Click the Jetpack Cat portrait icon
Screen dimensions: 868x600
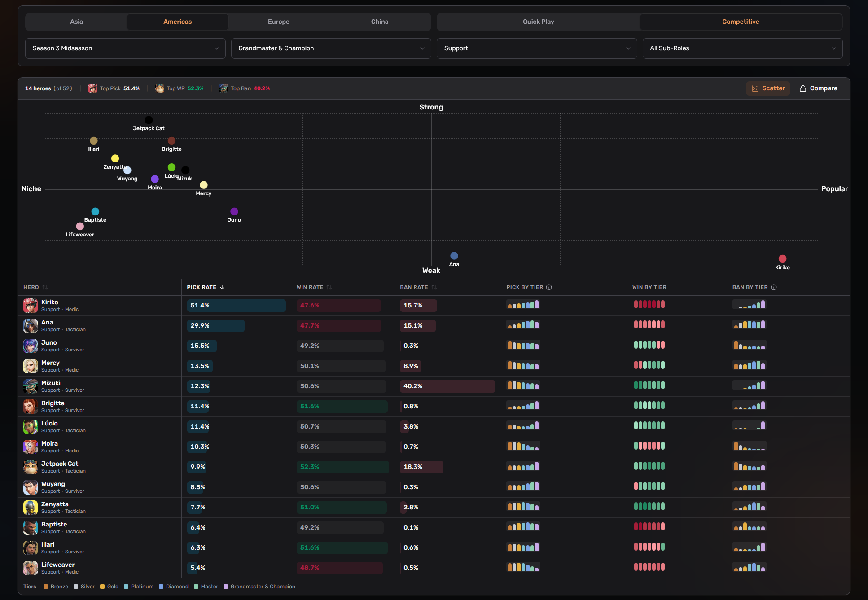pyautogui.click(x=31, y=467)
